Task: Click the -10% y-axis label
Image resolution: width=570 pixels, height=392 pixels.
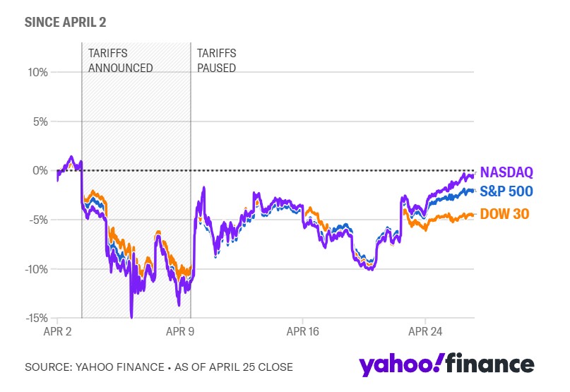Action: point(36,269)
